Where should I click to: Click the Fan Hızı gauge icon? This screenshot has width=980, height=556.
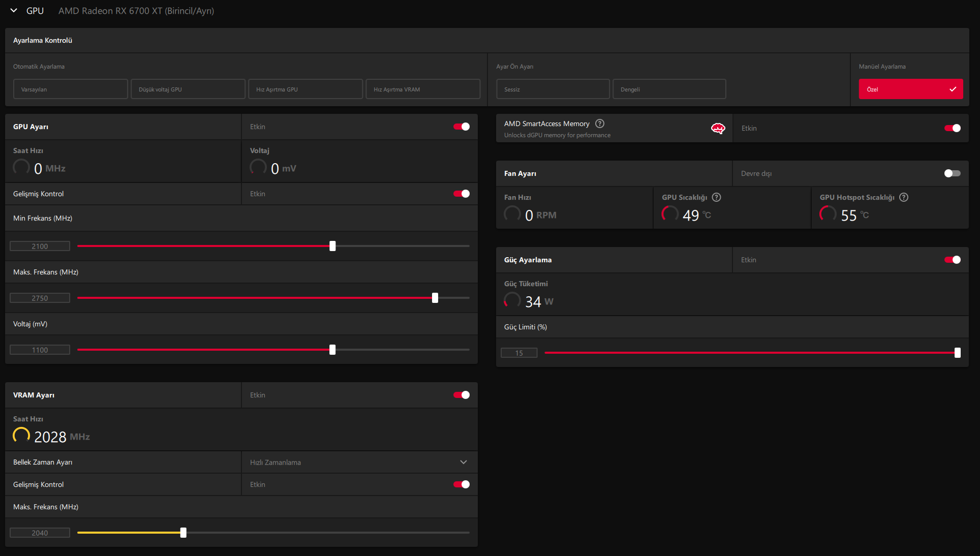pyautogui.click(x=512, y=214)
